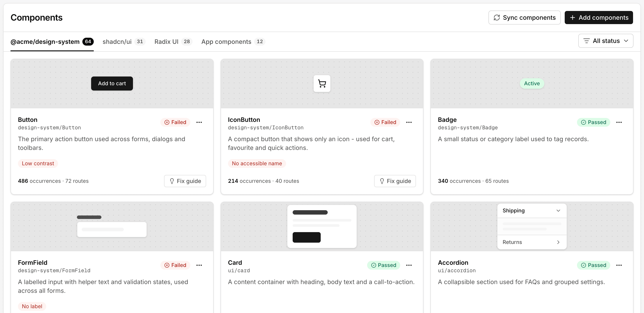Open the Button card's more options menu

199,122
